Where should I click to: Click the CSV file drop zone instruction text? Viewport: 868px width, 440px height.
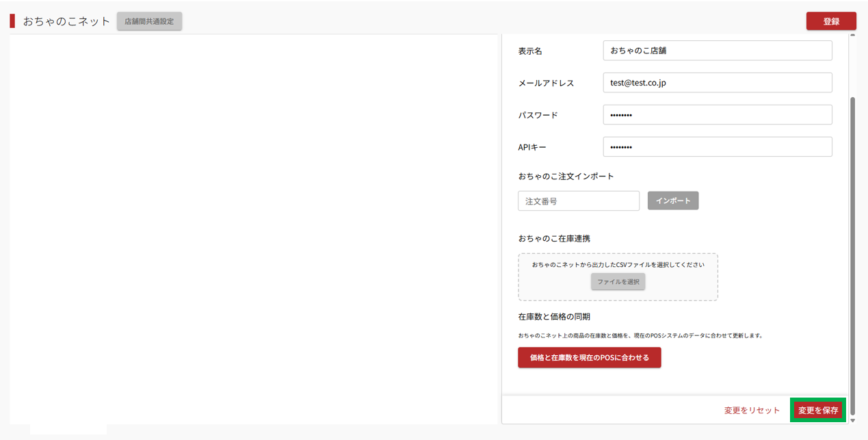(618, 265)
